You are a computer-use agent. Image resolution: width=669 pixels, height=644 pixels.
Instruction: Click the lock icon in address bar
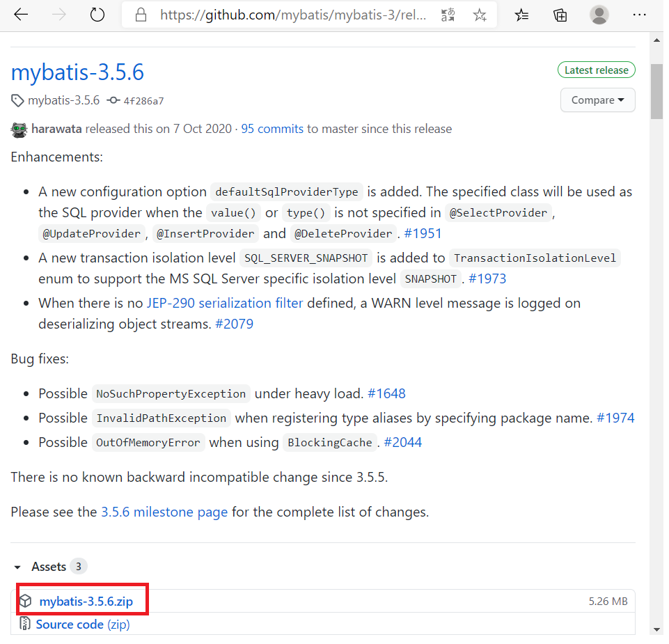point(141,15)
